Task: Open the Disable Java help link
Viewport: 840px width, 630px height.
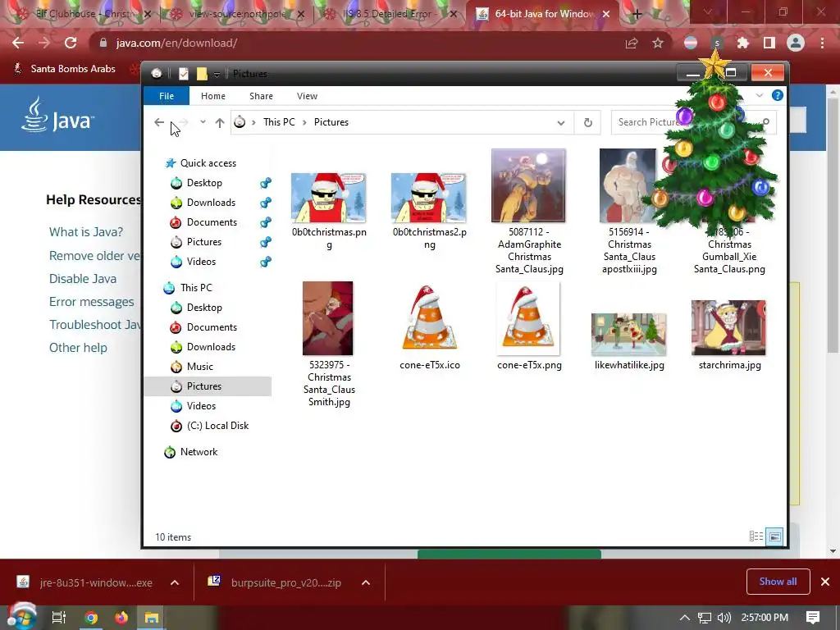Action: click(x=83, y=279)
